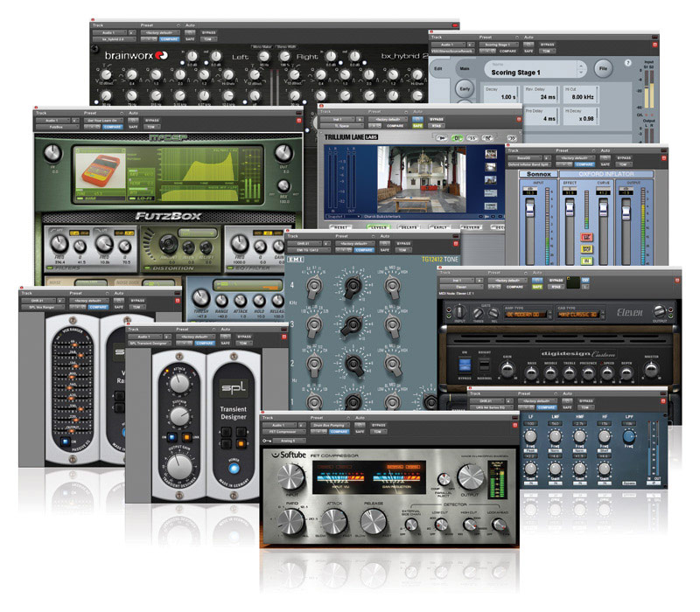Click the DELAYS tab in TL Space

click(x=409, y=227)
